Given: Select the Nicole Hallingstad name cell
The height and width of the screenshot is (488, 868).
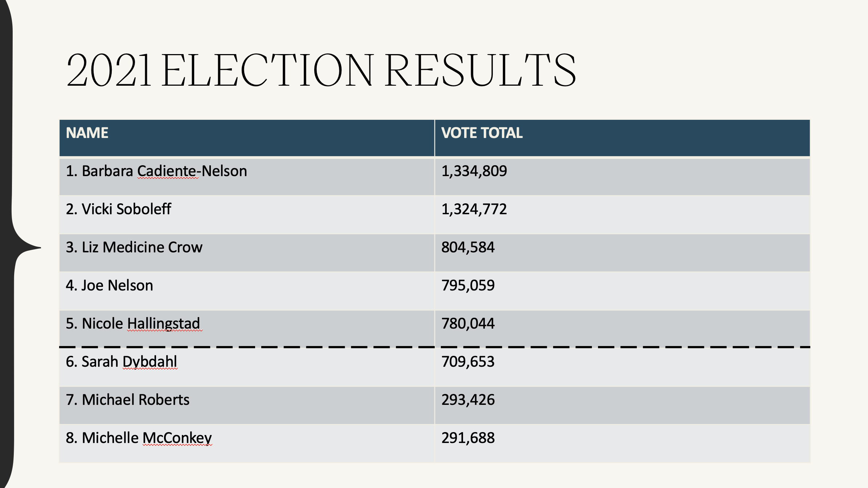Looking at the screenshot, I should pos(133,324).
